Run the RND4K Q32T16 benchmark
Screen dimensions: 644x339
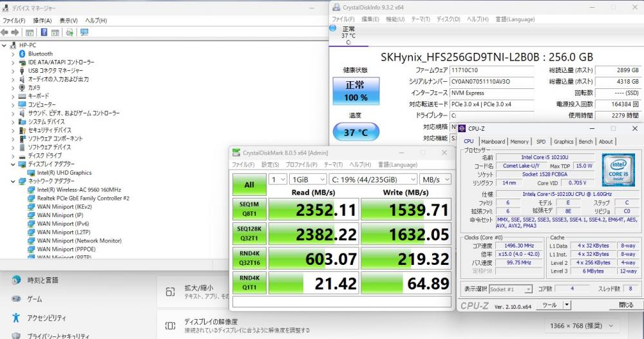tap(249, 258)
